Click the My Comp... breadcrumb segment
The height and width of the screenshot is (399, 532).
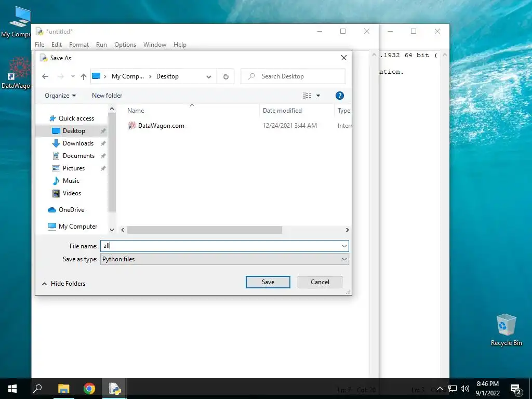tap(128, 76)
